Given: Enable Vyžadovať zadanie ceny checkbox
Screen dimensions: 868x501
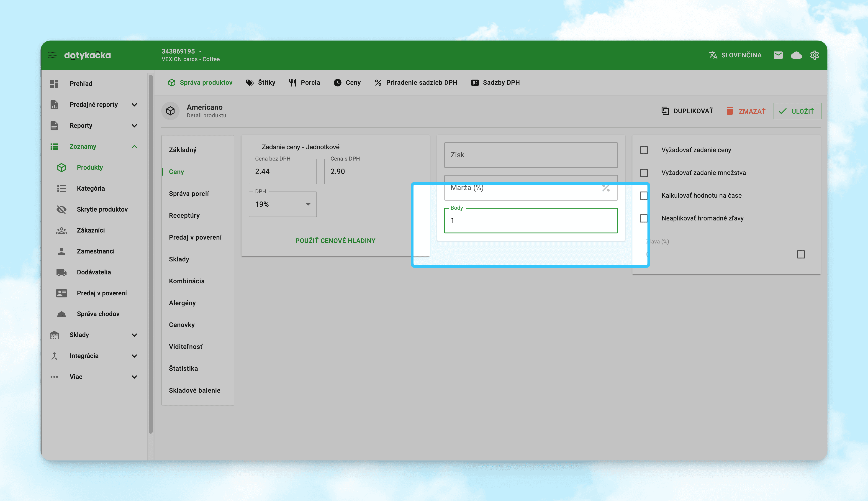Looking at the screenshot, I should [x=644, y=150].
